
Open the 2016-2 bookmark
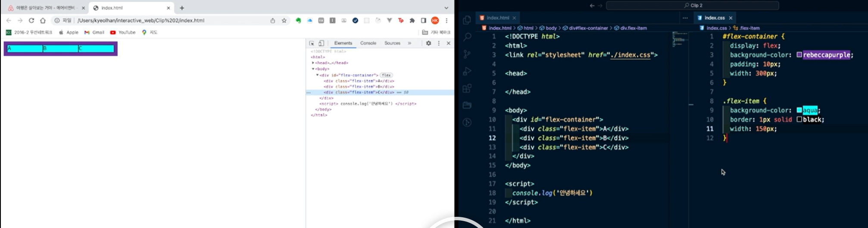click(x=29, y=32)
